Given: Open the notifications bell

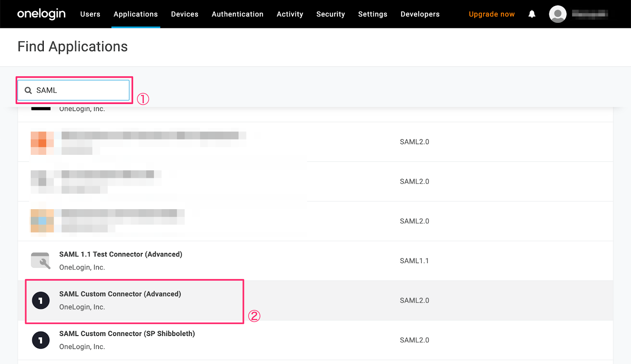Looking at the screenshot, I should pyautogui.click(x=532, y=14).
